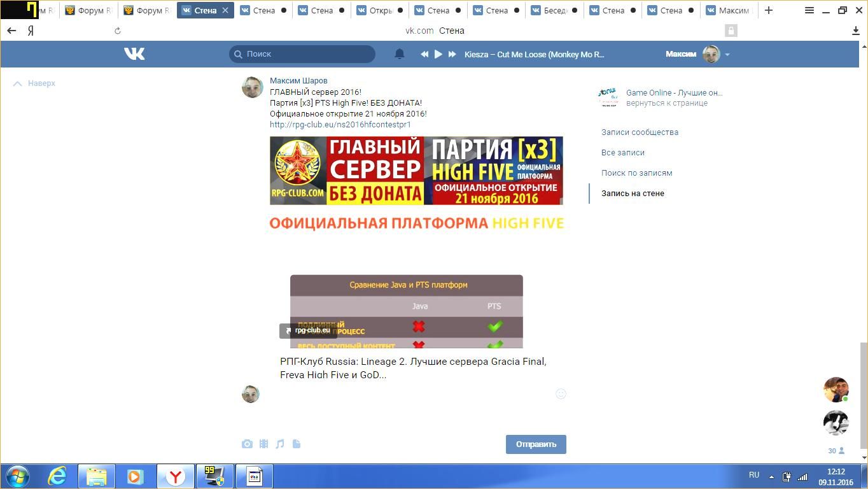Open the emoji smiley picker
868x489 pixels.
561,394
